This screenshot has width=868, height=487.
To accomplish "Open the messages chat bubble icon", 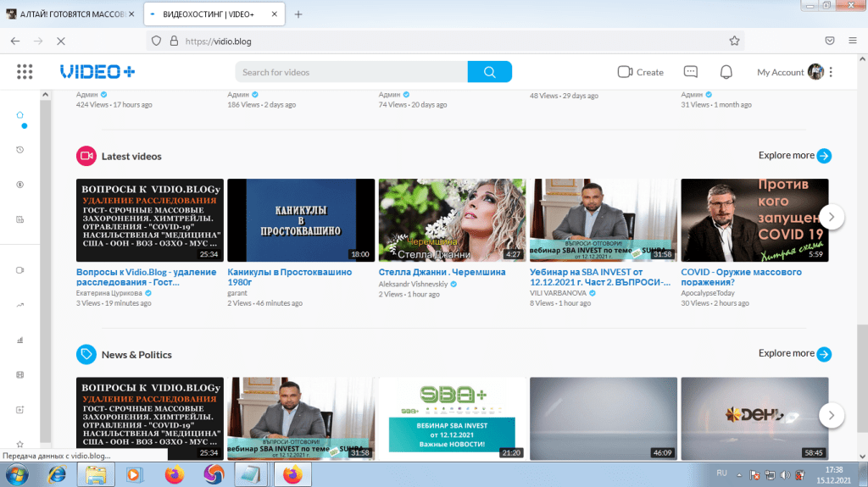I will [x=690, y=72].
